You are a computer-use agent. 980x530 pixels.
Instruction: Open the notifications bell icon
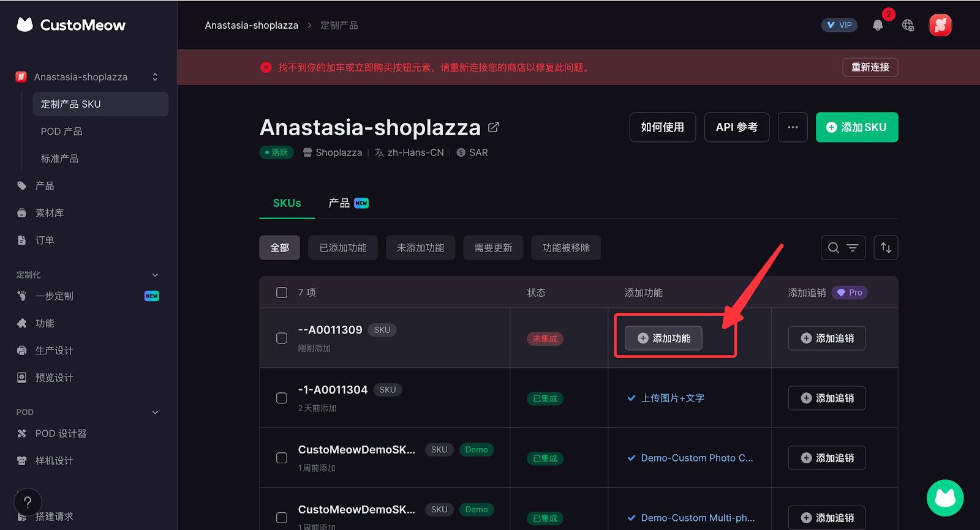[878, 25]
